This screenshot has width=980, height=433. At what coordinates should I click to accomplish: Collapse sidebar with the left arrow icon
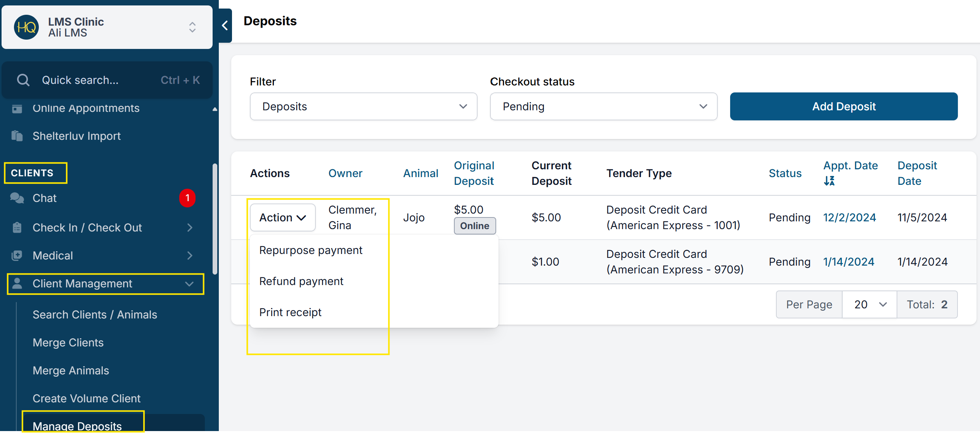[225, 26]
